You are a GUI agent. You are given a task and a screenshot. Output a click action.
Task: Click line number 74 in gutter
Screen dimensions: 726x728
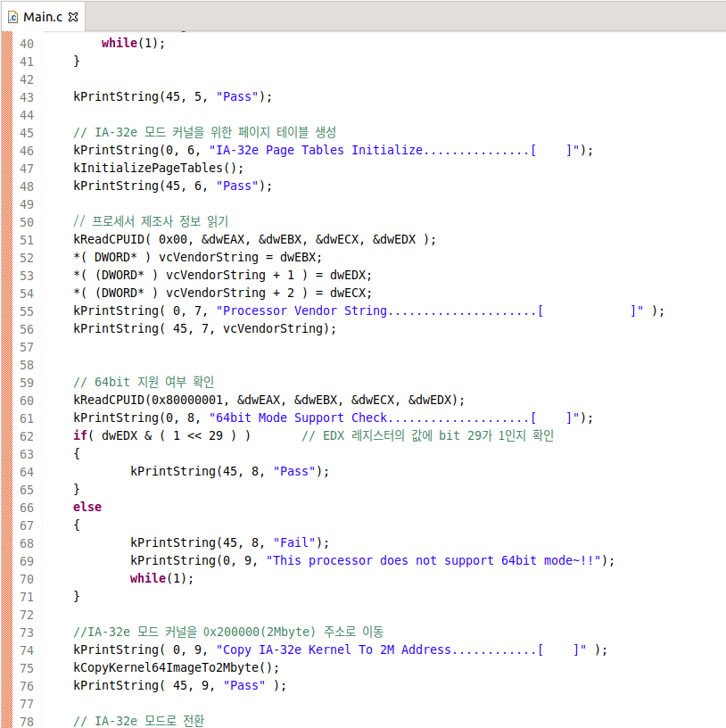(27, 650)
